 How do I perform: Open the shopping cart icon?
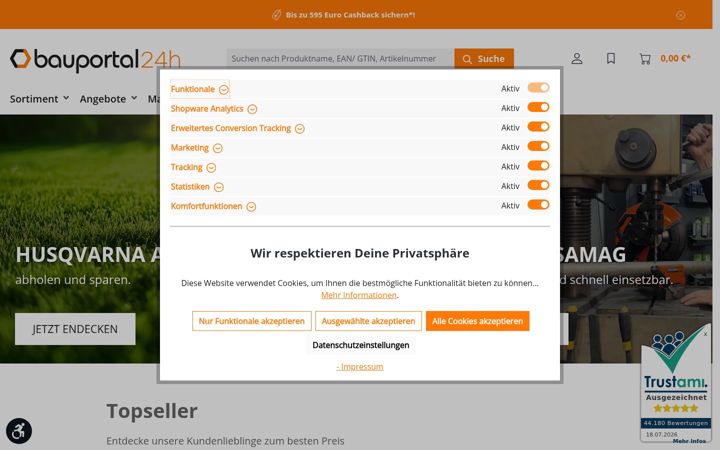click(645, 59)
